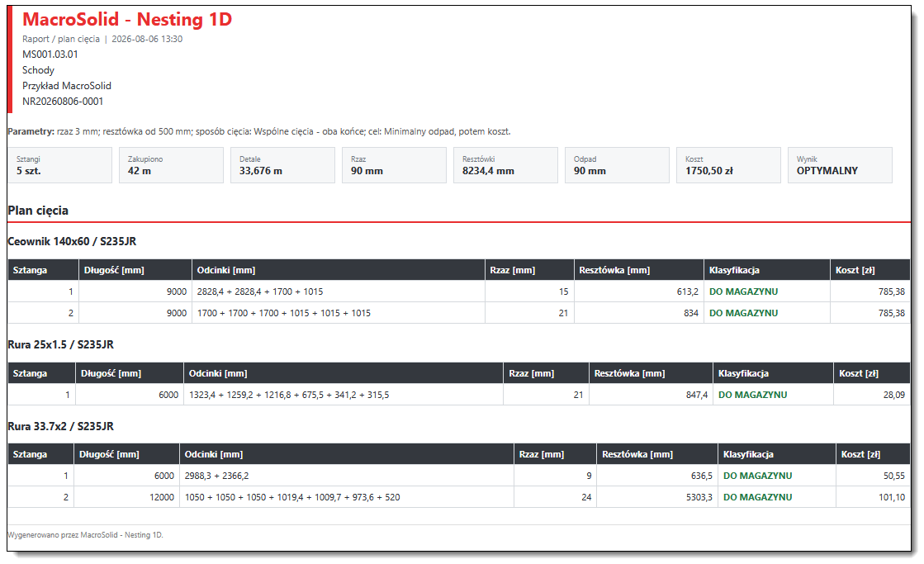
Task: Select cuts 1700 + 1700 + 1700 + 1015 + 1015 + 1015
Action: pyautogui.click(x=283, y=313)
